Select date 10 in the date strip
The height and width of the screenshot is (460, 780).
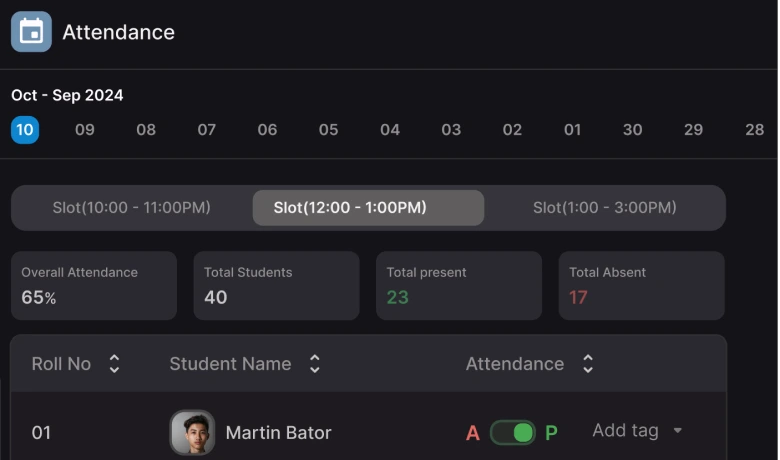(x=25, y=130)
